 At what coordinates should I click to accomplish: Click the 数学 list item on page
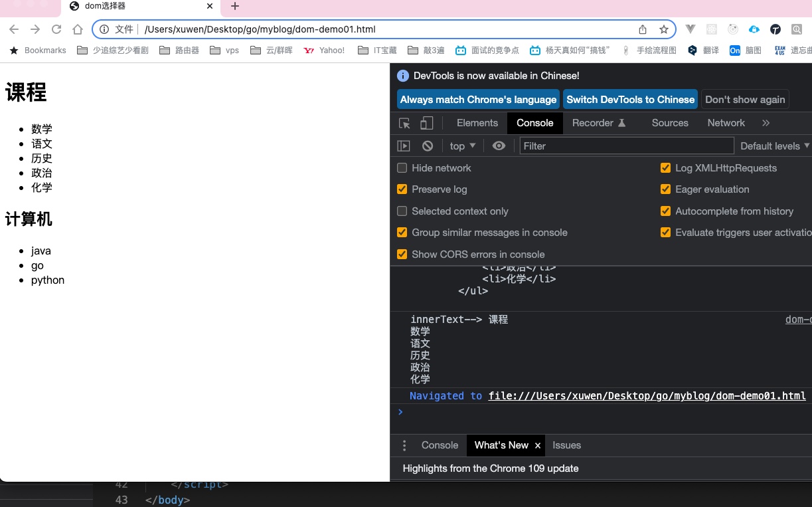[42, 129]
